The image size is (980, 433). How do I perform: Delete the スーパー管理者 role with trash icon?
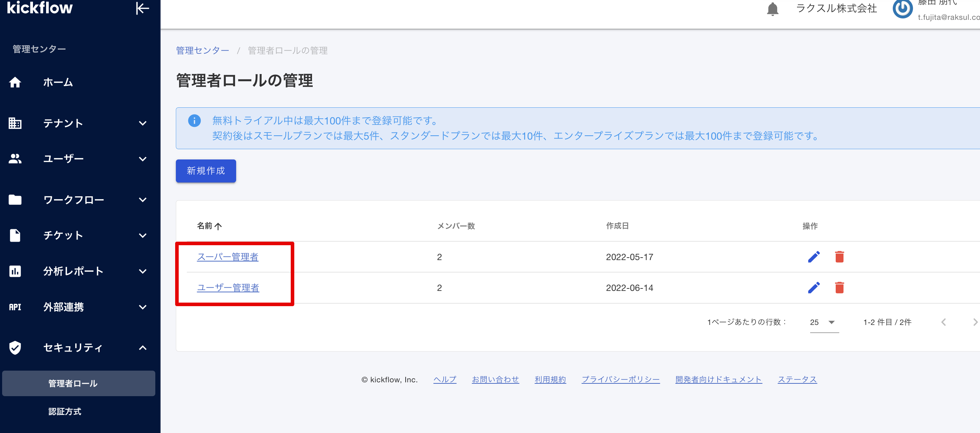(x=839, y=257)
